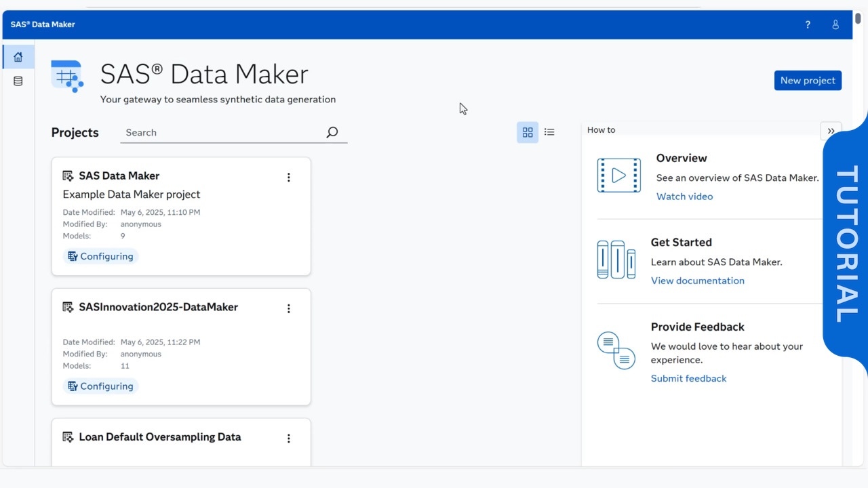Click the View documentation link
The height and width of the screenshot is (488, 868).
(697, 281)
